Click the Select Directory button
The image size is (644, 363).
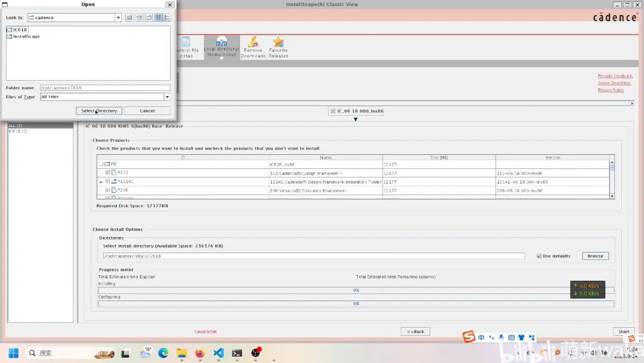click(99, 110)
